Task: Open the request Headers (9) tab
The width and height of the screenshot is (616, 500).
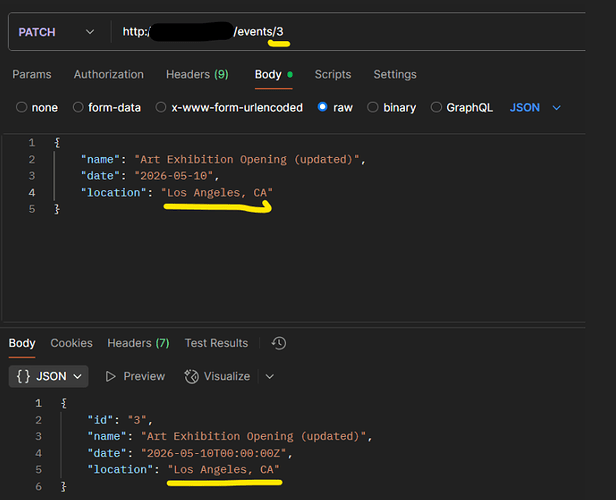Action: tap(197, 74)
